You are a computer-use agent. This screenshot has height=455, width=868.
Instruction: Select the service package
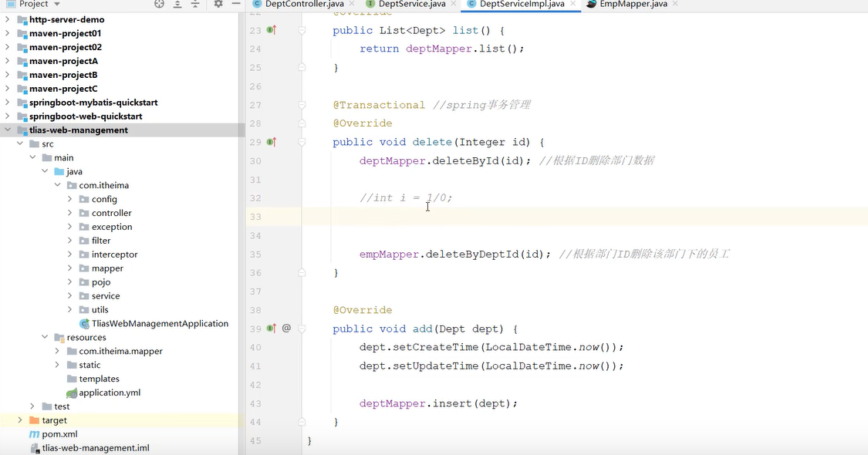pyautogui.click(x=106, y=296)
